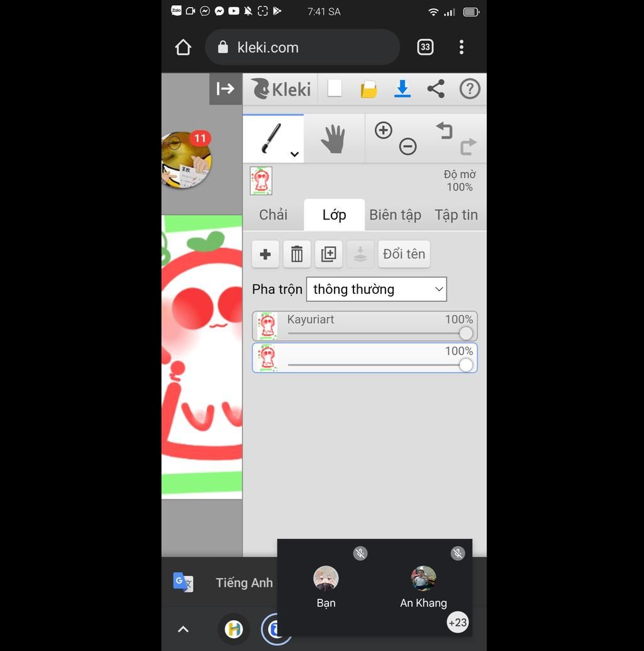
Task: Switch to the Tập tin tab
Action: (456, 214)
